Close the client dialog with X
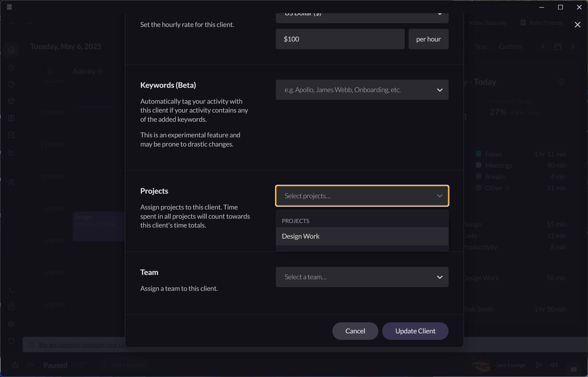 point(577,25)
